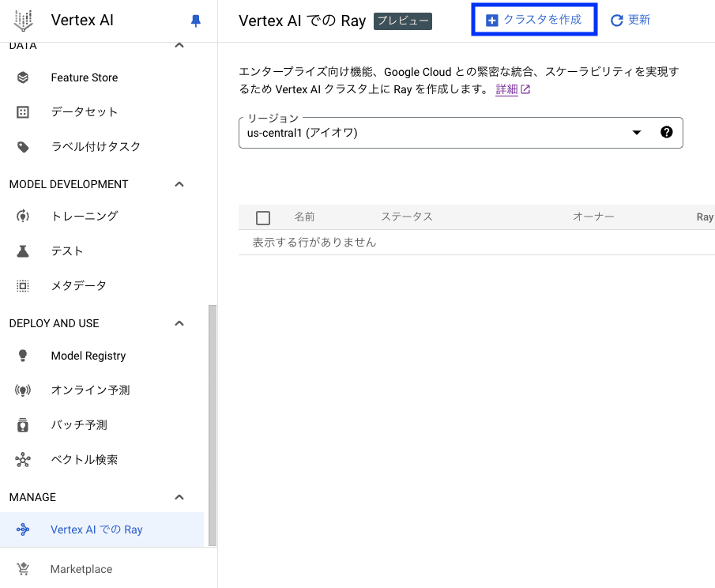The width and height of the screenshot is (715, 588).
Task: Toggle the select-all checkbox in table header
Action: (263, 217)
